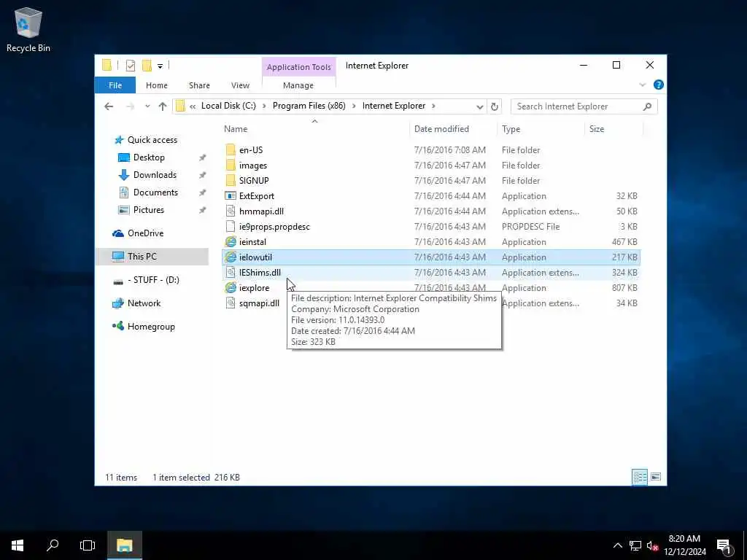The height and width of the screenshot is (560, 747).
Task: Open Help with the blue question icon
Action: 659,85
